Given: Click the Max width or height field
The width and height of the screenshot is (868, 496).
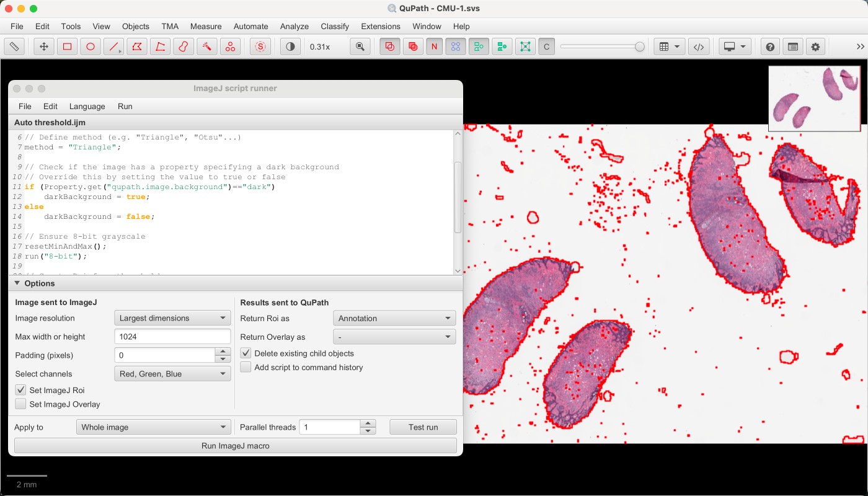Looking at the screenshot, I should pos(172,337).
